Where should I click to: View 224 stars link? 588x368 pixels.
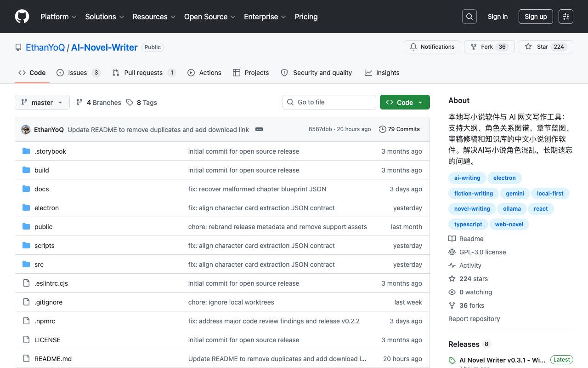468,279
